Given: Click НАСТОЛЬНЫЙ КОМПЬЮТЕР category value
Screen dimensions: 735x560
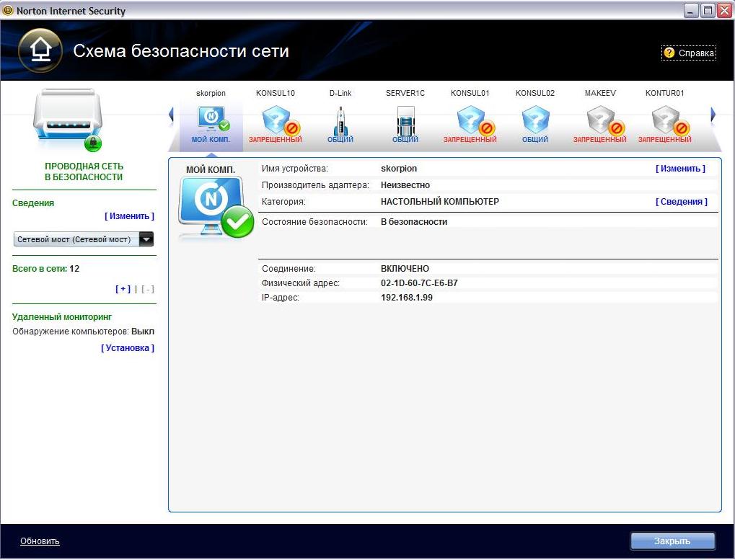Looking at the screenshot, I should (440, 202).
